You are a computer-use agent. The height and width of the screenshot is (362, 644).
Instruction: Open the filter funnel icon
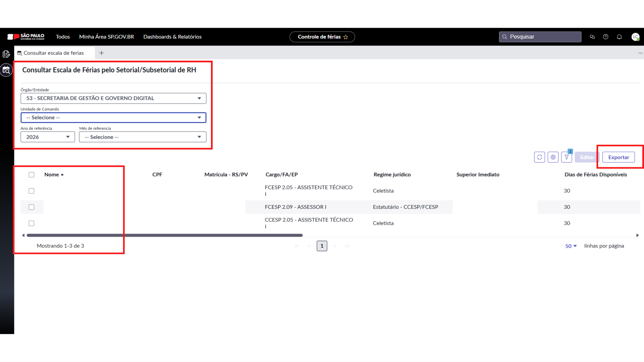pos(567,157)
